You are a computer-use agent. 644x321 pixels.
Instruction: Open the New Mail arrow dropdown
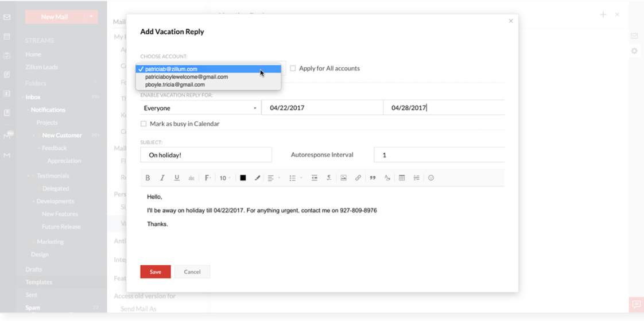pyautogui.click(x=91, y=17)
